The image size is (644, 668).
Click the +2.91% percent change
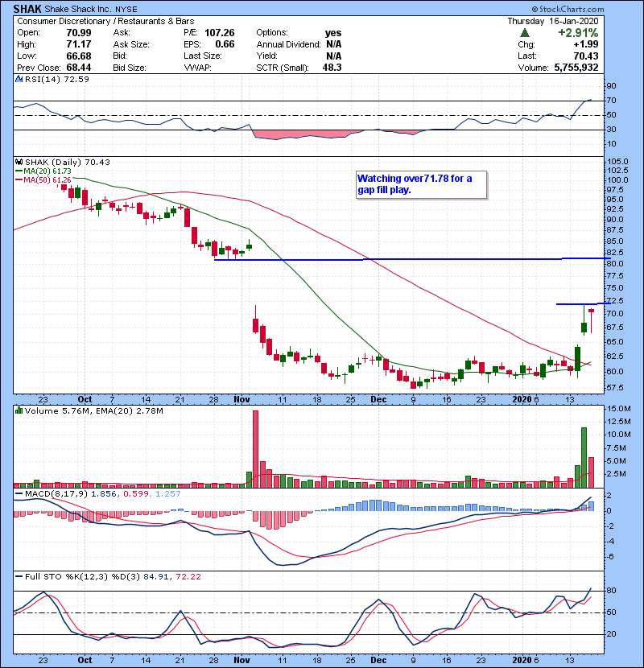(x=578, y=33)
